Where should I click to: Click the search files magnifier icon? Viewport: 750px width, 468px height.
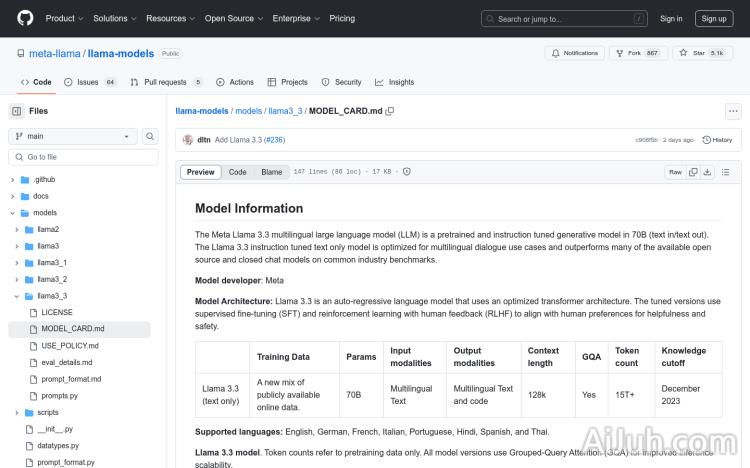150,136
